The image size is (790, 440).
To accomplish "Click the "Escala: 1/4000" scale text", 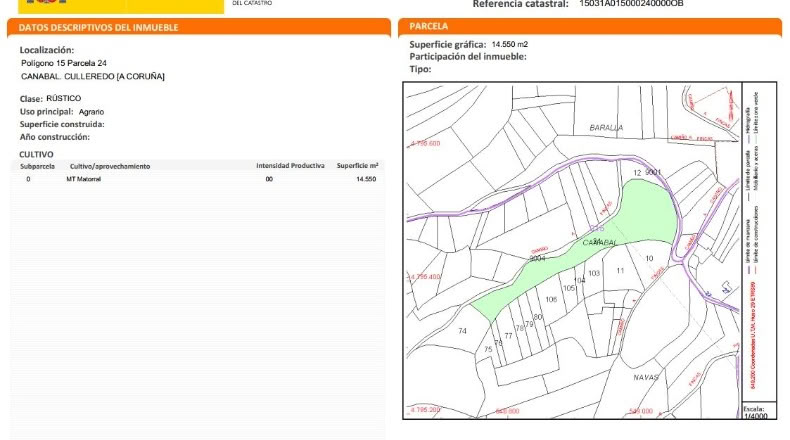I will click(x=755, y=413).
